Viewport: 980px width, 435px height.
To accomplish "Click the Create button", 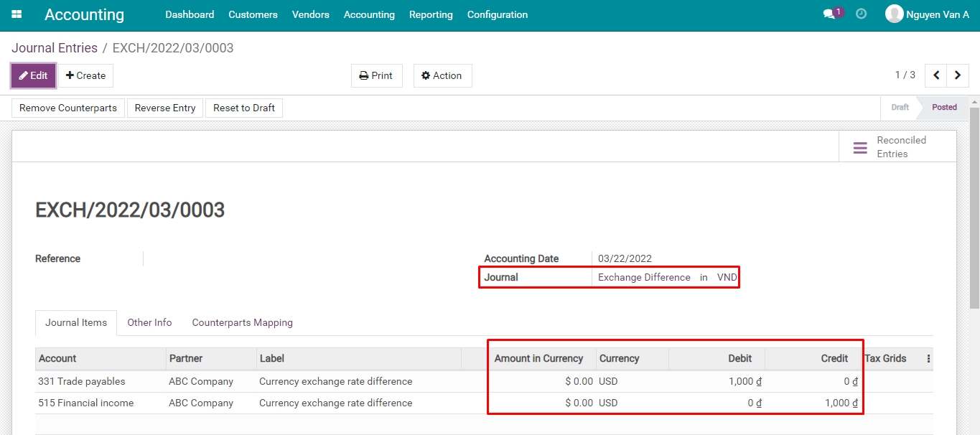I will pos(85,75).
